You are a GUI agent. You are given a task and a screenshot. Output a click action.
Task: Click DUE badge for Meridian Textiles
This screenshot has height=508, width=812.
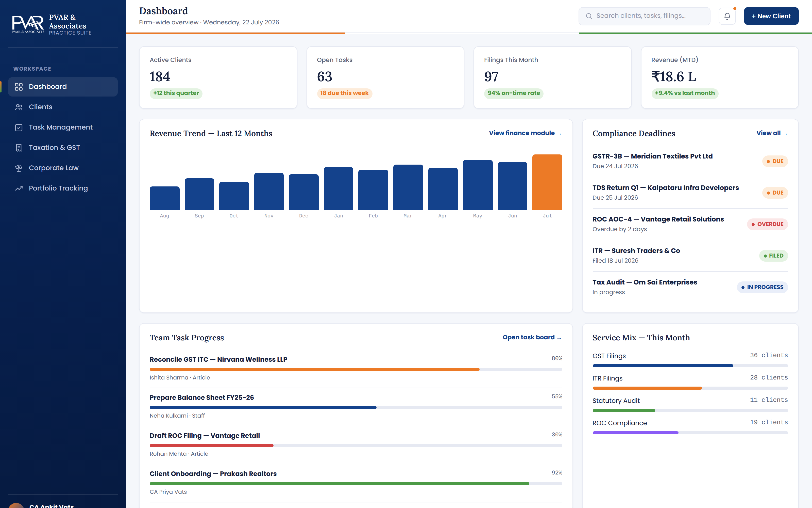point(775,161)
